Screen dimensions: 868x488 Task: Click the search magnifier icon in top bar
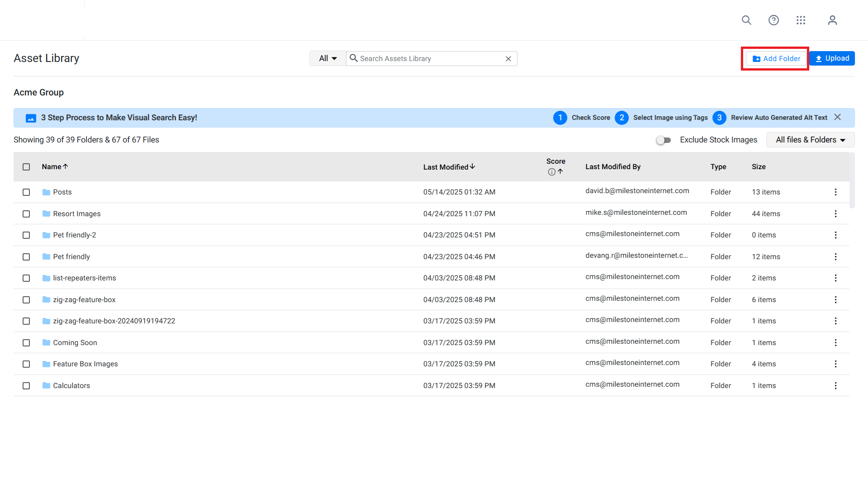pyautogui.click(x=746, y=20)
